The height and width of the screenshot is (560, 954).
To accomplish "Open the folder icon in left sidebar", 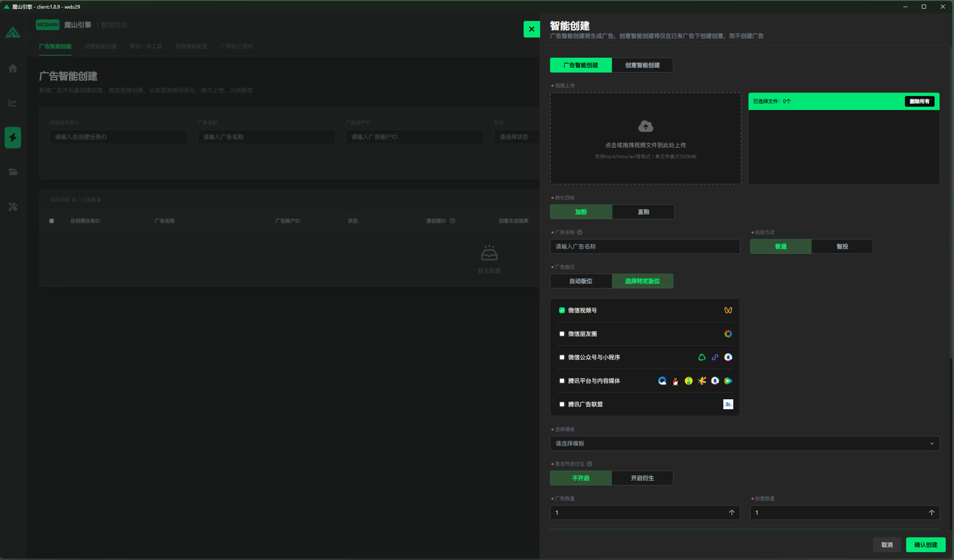I will click(x=13, y=172).
